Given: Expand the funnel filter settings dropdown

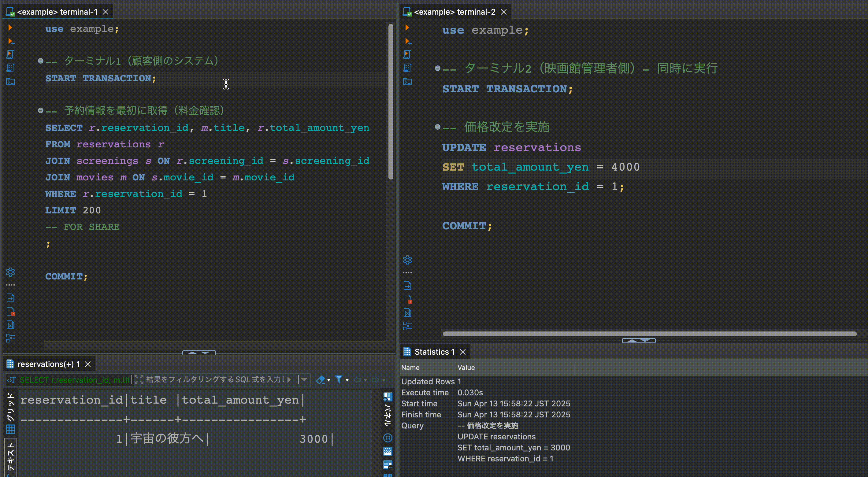Looking at the screenshot, I should click(347, 380).
